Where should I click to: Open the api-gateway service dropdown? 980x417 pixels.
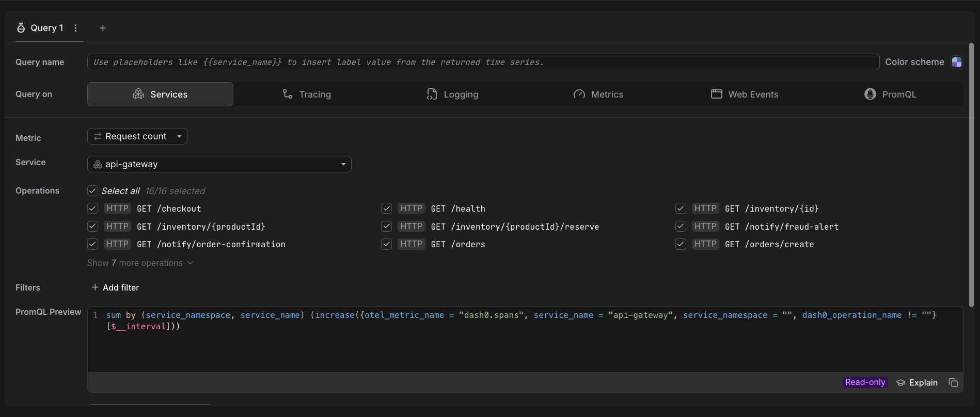click(219, 164)
